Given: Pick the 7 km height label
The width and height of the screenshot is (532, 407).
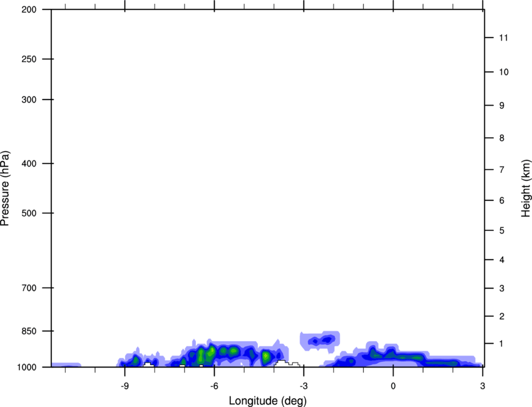Looking at the screenshot, I should point(502,170).
